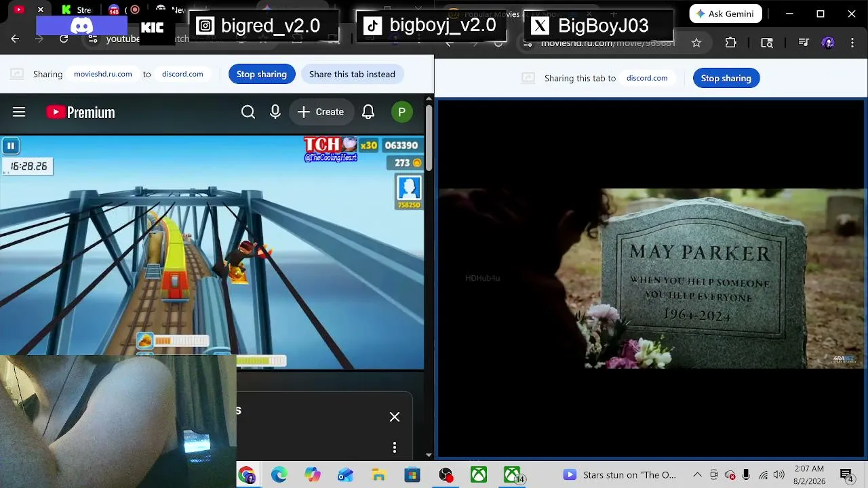Screen dimensions: 868x488
Task: Click the YouTube Create button
Action: pos(321,112)
